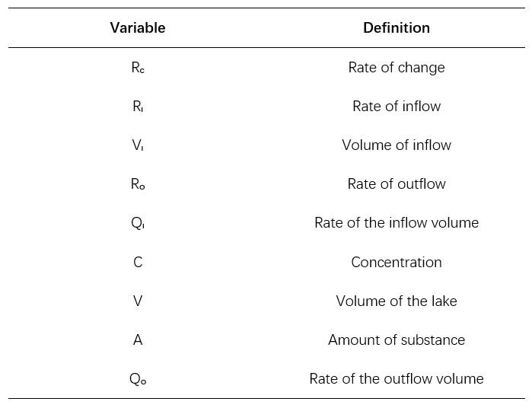Click the Volume of inflow definition
The height and width of the screenshot is (408, 532).
click(x=397, y=145)
